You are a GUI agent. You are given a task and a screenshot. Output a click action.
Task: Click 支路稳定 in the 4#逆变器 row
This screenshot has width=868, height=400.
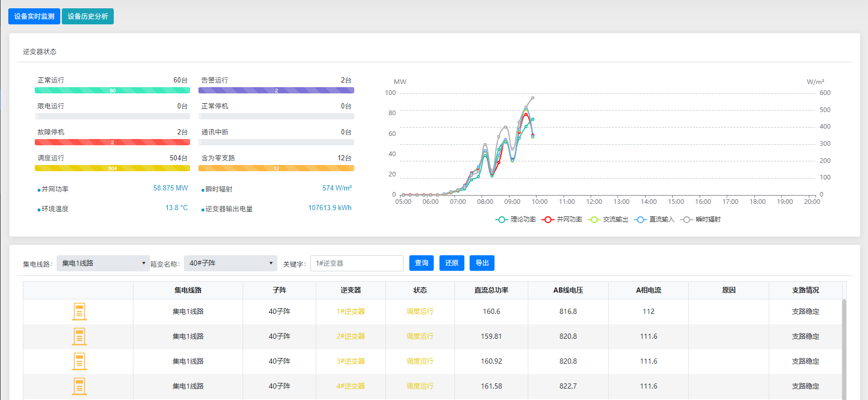806,386
